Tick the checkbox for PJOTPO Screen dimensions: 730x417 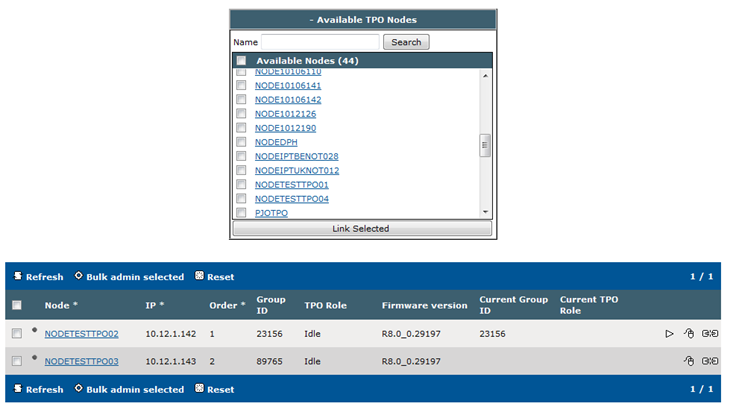coord(241,213)
